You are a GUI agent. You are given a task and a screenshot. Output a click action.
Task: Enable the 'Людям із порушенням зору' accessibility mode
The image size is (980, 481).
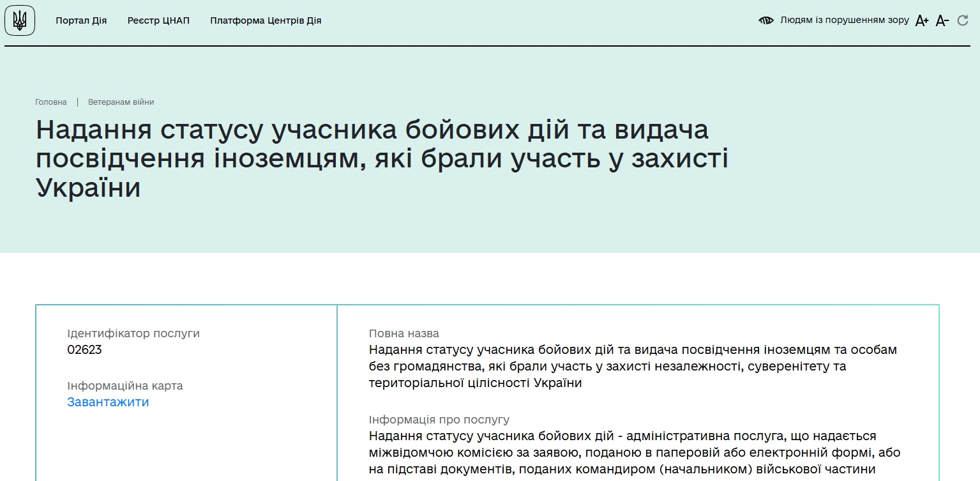tap(843, 20)
